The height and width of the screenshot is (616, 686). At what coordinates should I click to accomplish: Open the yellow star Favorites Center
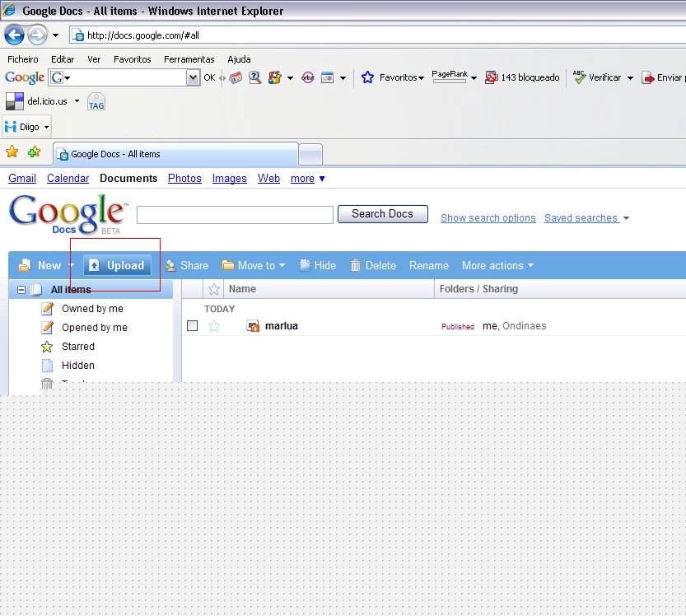pyautogui.click(x=12, y=152)
